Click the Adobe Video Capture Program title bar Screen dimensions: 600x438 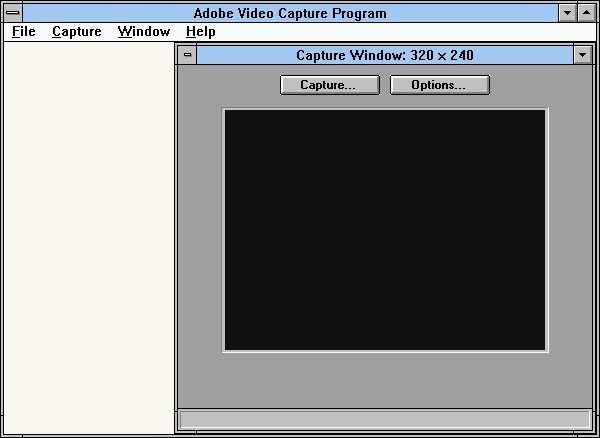(290, 13)
